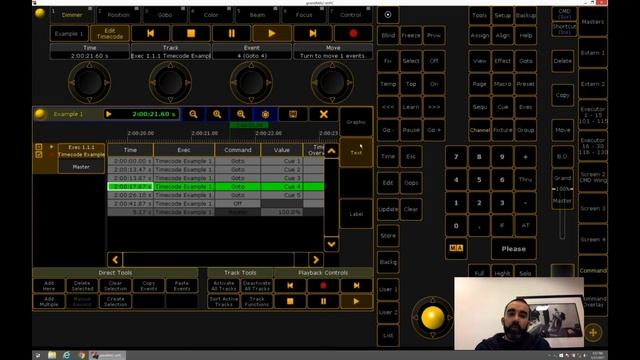Click Add Here in Direct Tools
The height and width of the screenshot is (360, 640).
pos(49,285)
